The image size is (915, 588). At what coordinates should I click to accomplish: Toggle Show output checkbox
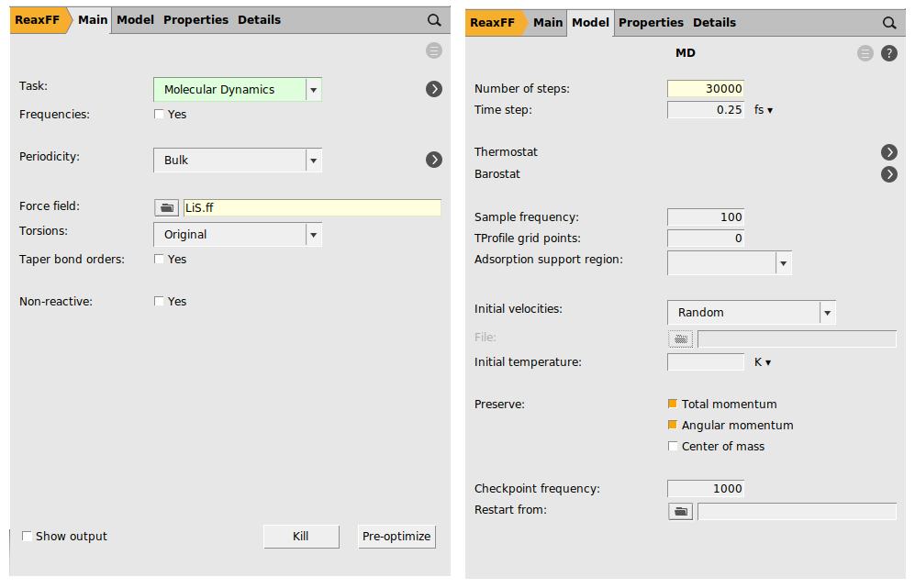27,536
